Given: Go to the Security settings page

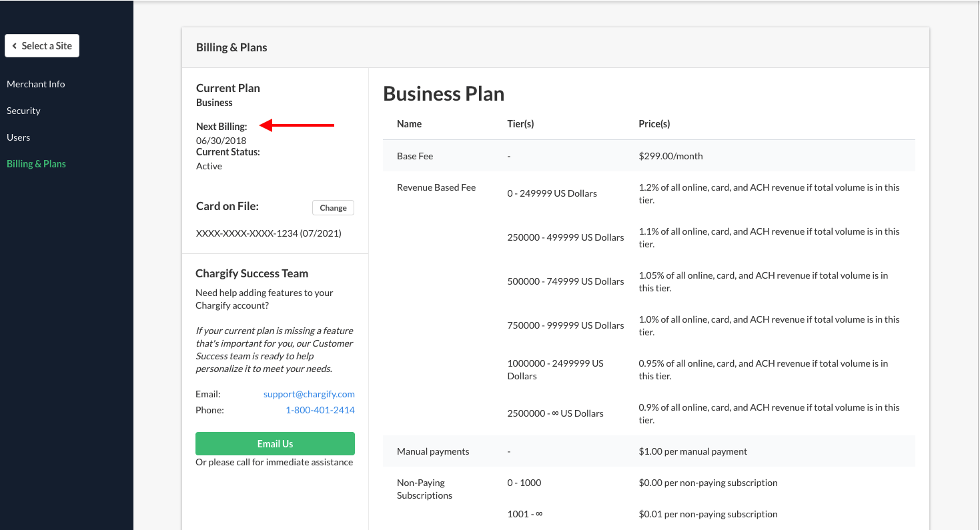Looking at the screenshot, I should 23,111.
